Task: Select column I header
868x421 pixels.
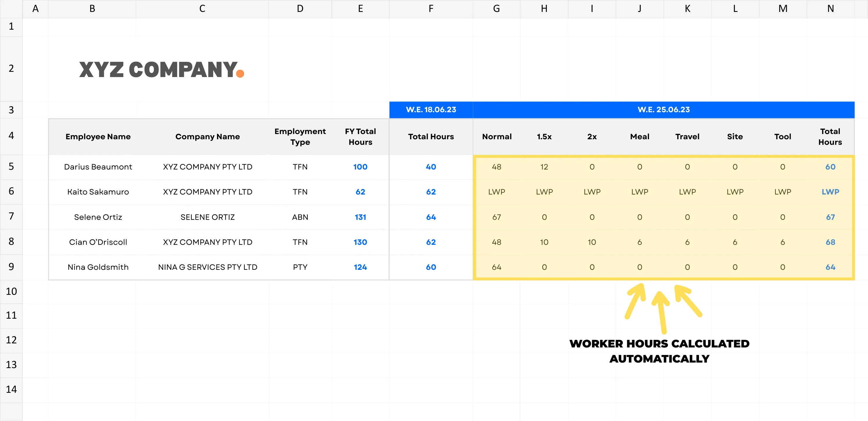Action: pyautogui.click(x=592, y=9)
